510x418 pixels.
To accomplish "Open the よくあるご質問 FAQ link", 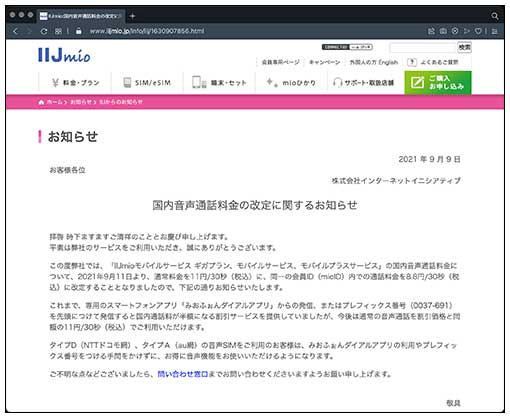I will pos(439,62).
